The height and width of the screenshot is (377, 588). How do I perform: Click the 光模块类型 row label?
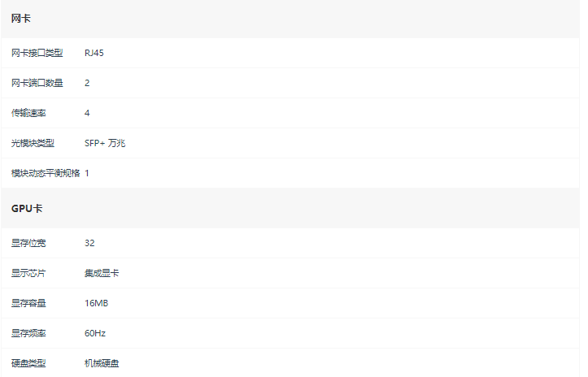(x=33, y=143)
